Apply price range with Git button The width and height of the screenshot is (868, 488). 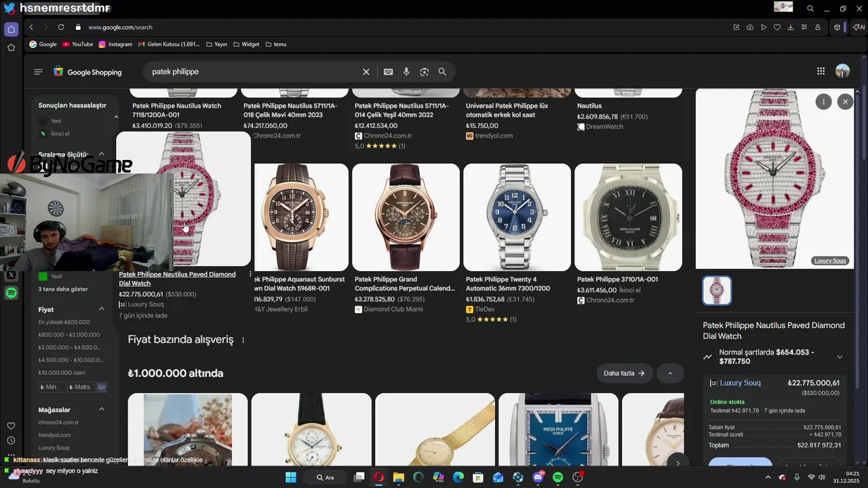coord(102,387)
